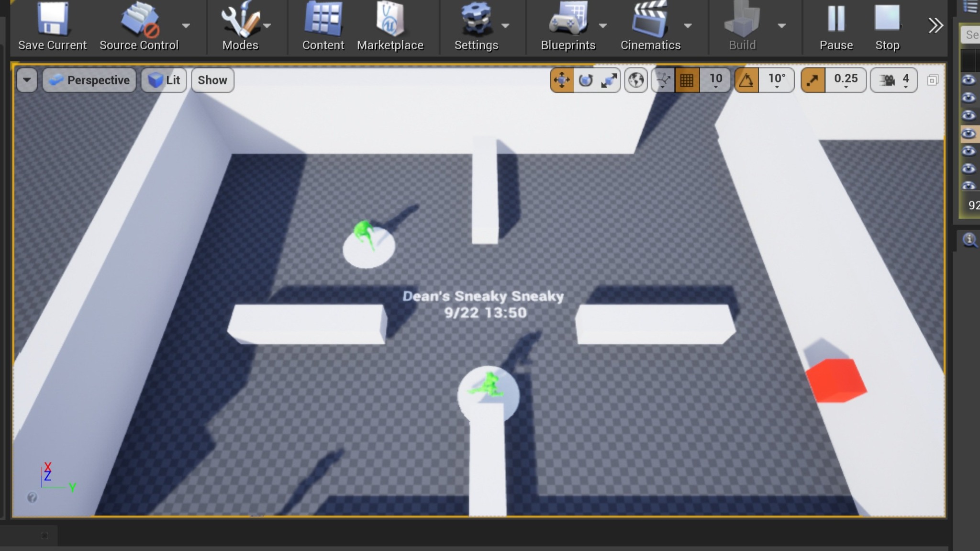Click the Save Current floppy disk icon

click(52, 20)
